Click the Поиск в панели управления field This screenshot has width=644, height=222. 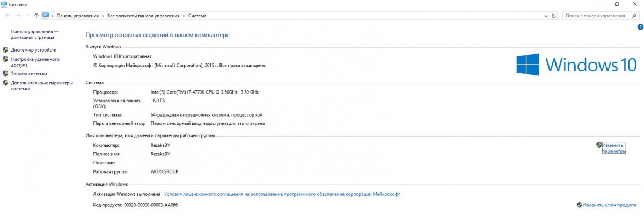click(x=597, y=16)
